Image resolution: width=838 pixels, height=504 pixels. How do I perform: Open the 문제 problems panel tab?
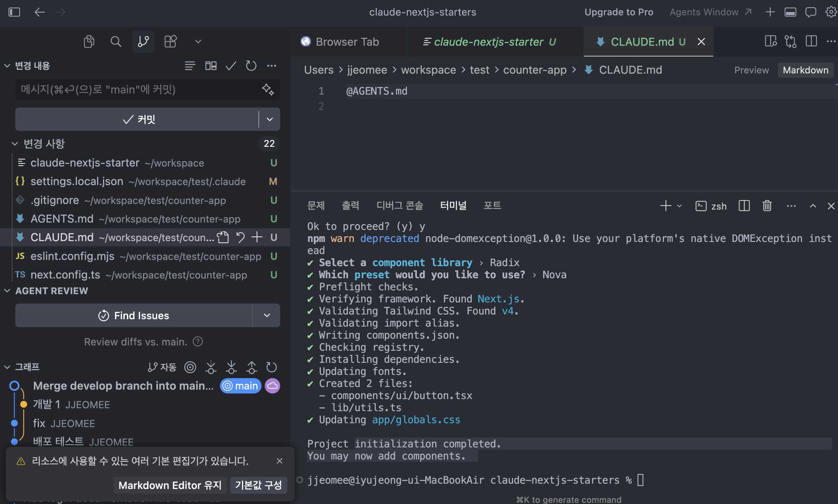(x=316, y=205)
